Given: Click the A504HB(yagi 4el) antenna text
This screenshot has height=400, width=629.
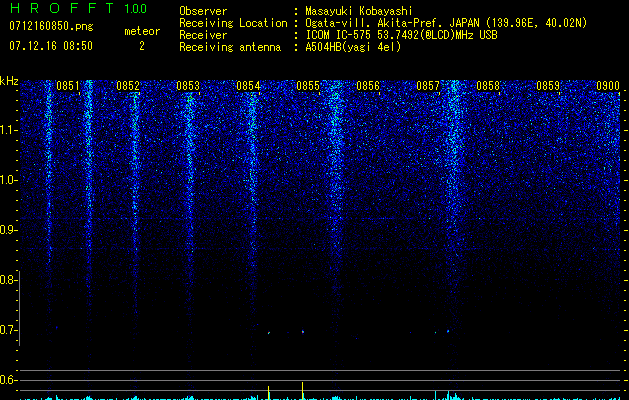Looking at the screenshot, I should pyautogui.click(x=353, y=47).
